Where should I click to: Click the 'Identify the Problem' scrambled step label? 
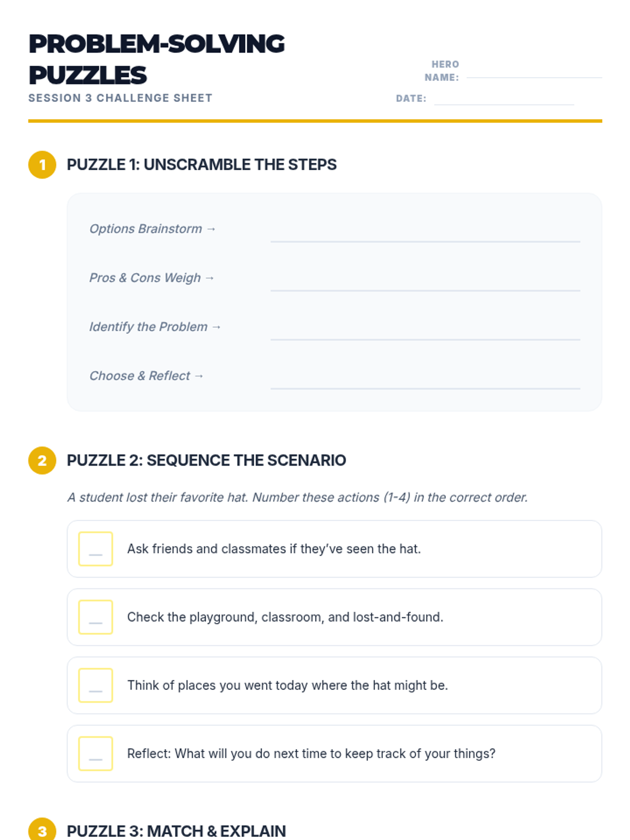(x=149, y=327)
